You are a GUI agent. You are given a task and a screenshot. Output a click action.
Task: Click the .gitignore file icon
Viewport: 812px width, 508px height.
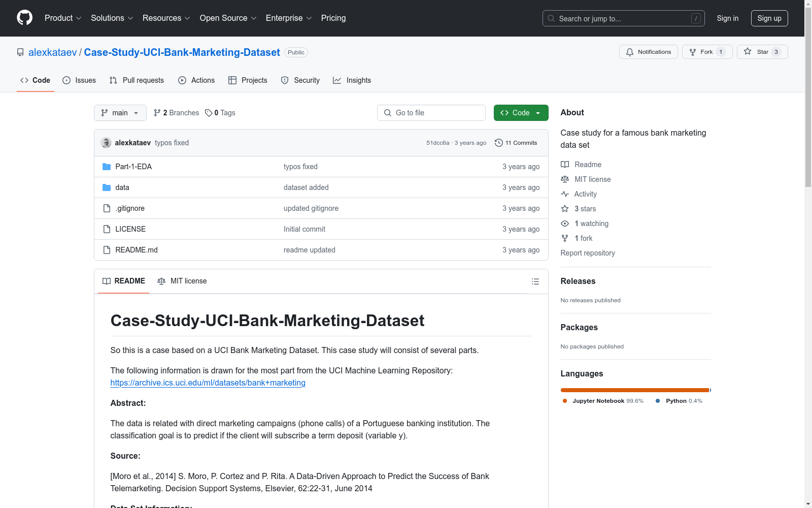[107, 208]
